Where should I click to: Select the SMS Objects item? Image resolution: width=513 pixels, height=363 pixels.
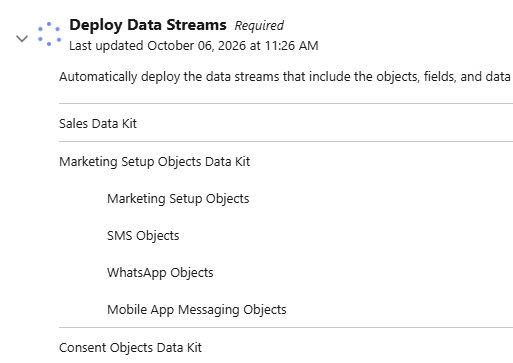point(143,236)
